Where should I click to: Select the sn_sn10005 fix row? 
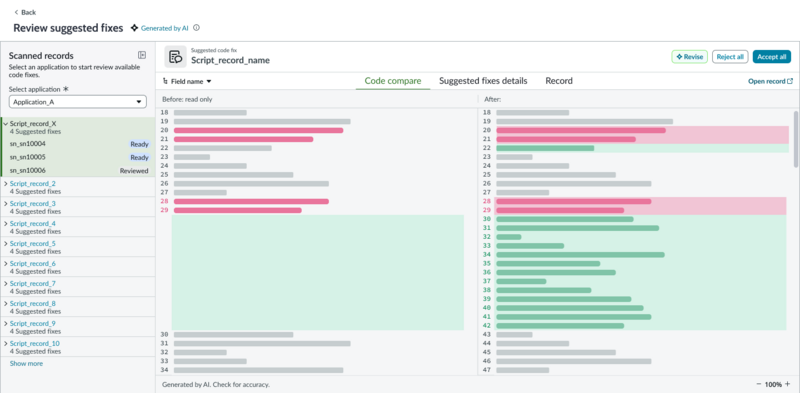point(78,157)
